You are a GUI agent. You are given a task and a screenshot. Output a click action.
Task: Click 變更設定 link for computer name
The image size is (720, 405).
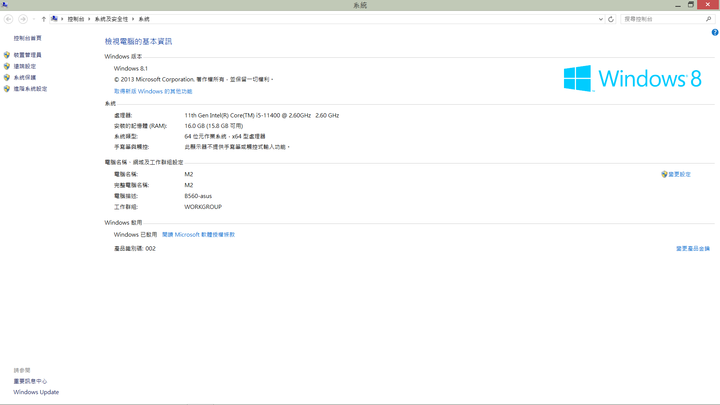click(679, 174)
